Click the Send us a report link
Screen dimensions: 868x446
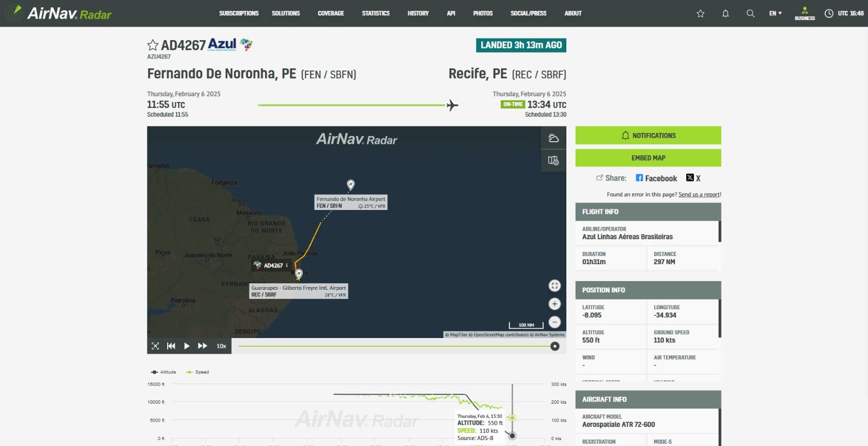[x=699, y=194]
